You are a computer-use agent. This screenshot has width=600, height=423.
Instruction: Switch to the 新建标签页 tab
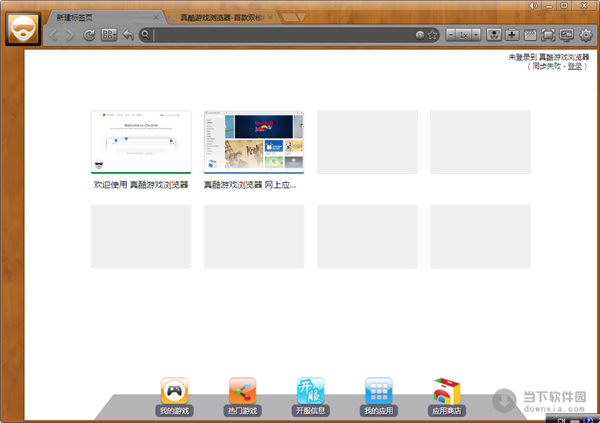(x=103, y=18)
